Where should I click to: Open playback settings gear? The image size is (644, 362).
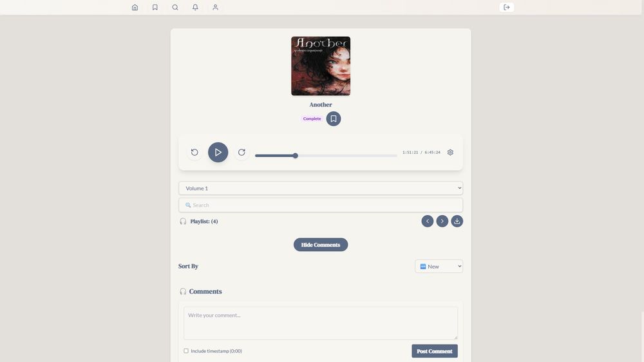pos(450,153)
